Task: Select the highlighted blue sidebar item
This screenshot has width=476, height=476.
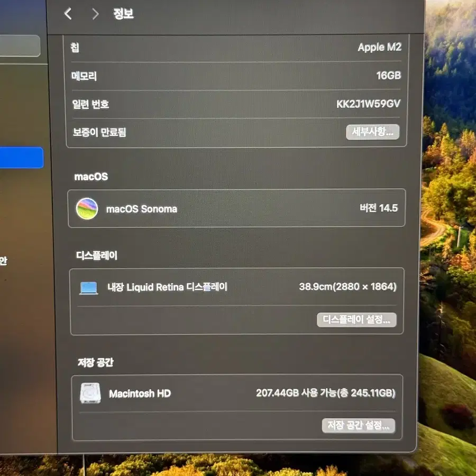Action: pyautogui.click(x=21, y=157)
